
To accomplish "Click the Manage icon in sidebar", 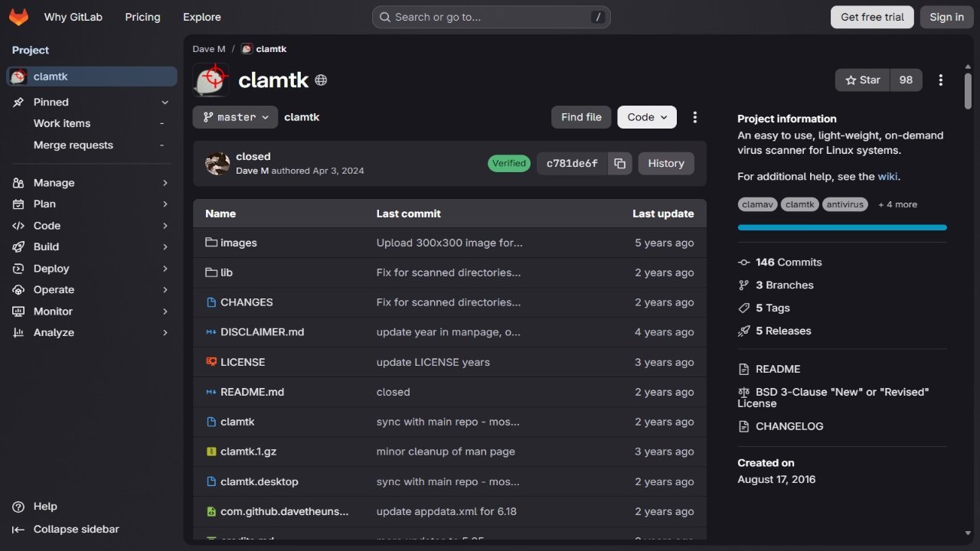I will click(x=18, y=183).
